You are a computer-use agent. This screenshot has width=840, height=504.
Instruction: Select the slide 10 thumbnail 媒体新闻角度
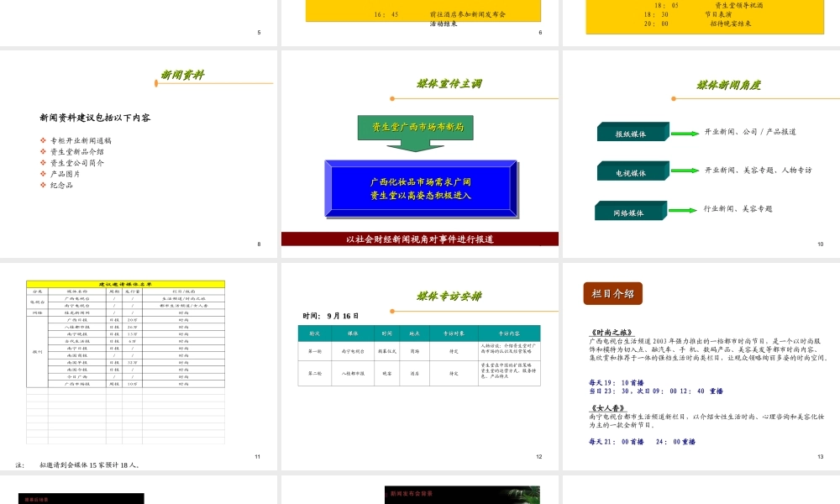click(701, 151)
